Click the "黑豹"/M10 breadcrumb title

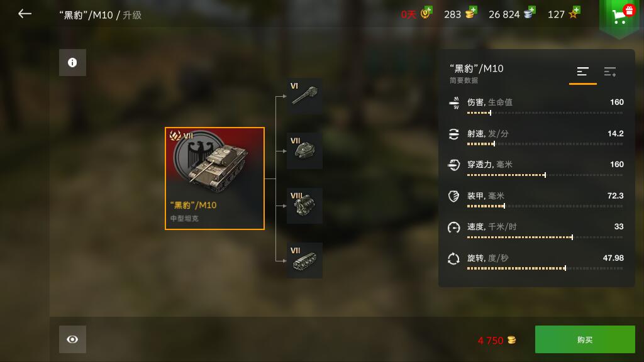coord(86,15)
